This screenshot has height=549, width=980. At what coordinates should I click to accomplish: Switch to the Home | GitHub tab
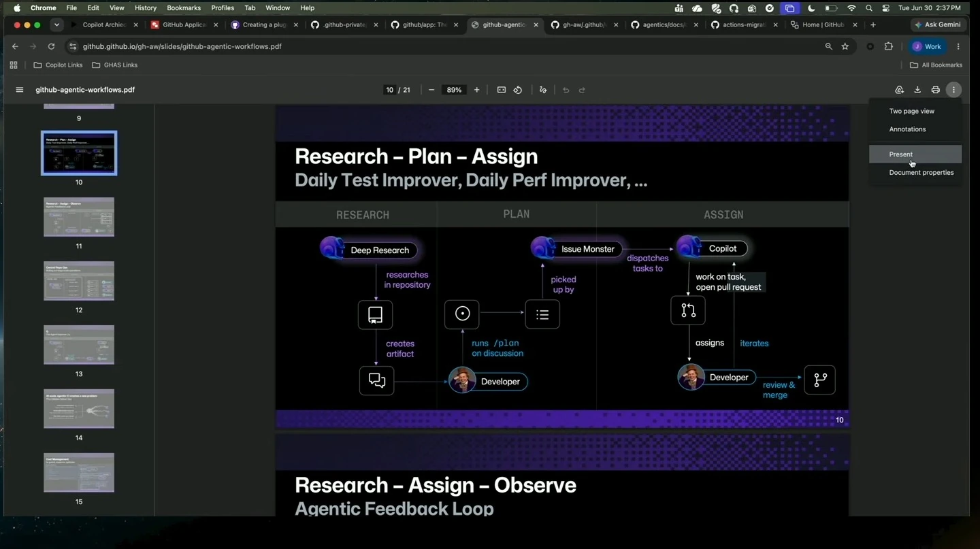[x=822, y=24]
